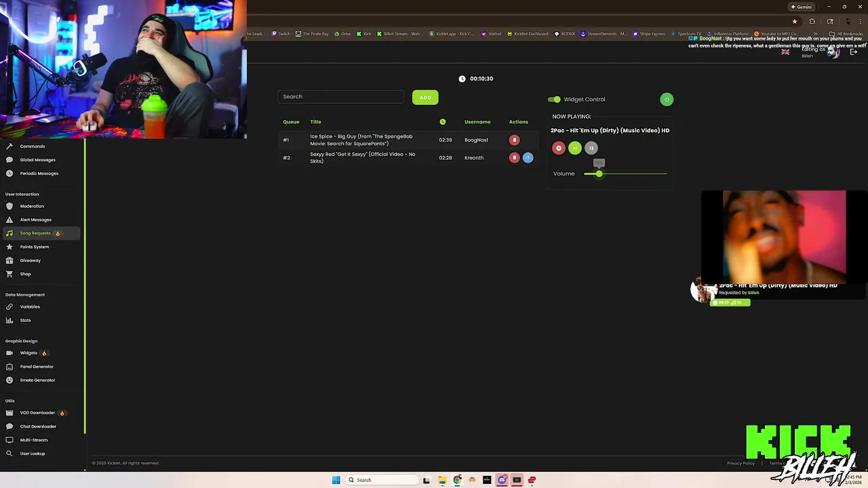Open the Stripe Express bookmark
868x488 pixels.
pos(649,34)
